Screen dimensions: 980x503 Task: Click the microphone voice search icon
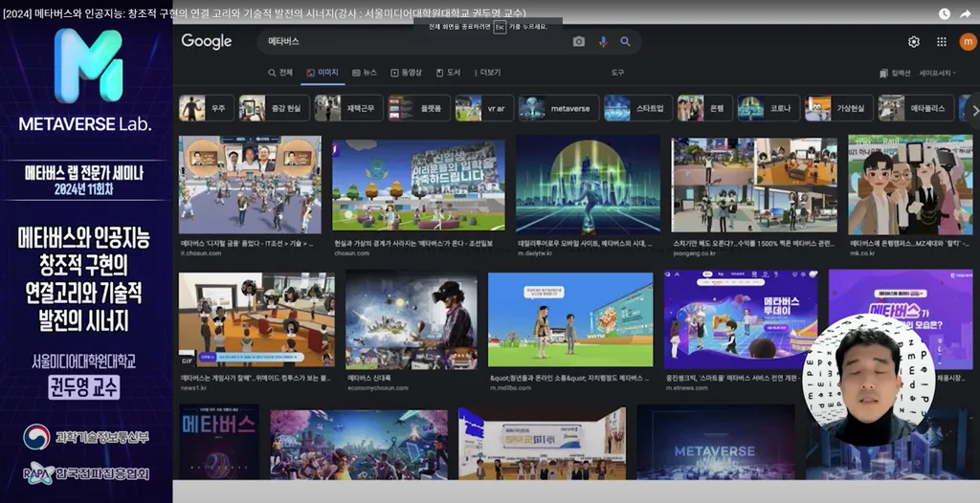(603, 42)
